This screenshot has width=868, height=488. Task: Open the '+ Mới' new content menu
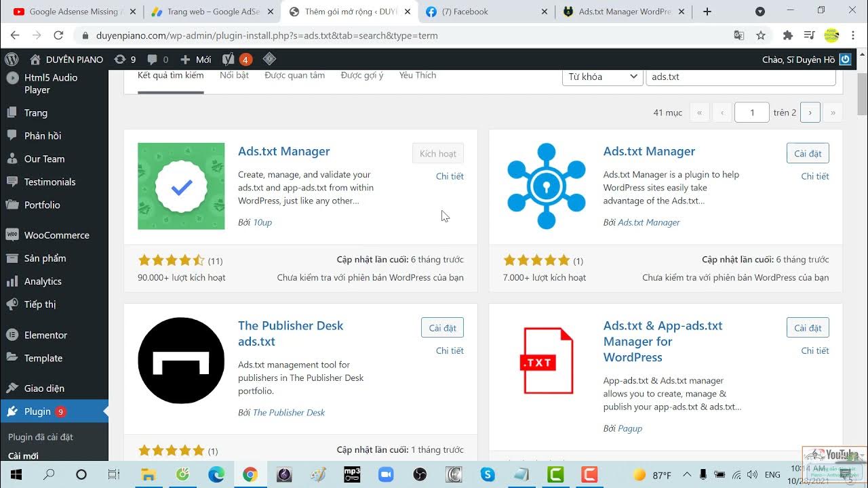pyautogui.click(x=195, y=60)
